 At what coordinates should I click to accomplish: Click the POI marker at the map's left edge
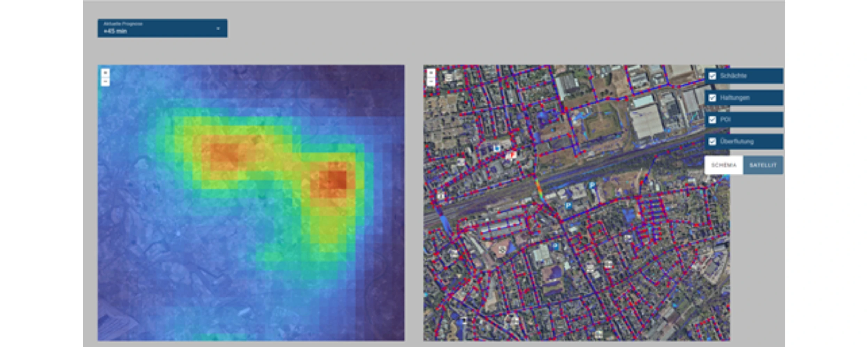tap(441, 196)
